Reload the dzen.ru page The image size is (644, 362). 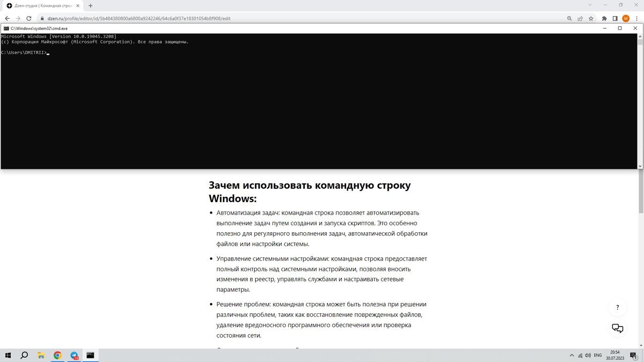click(x=29, y=18)
